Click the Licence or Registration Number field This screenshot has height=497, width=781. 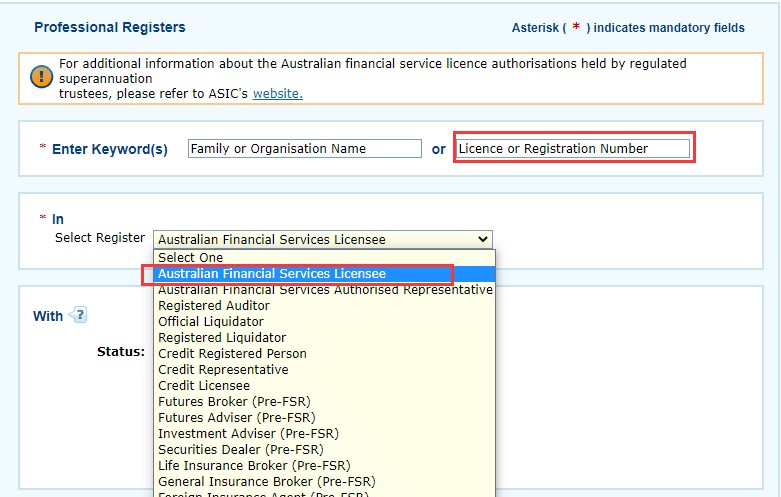(x=572, y=149)
